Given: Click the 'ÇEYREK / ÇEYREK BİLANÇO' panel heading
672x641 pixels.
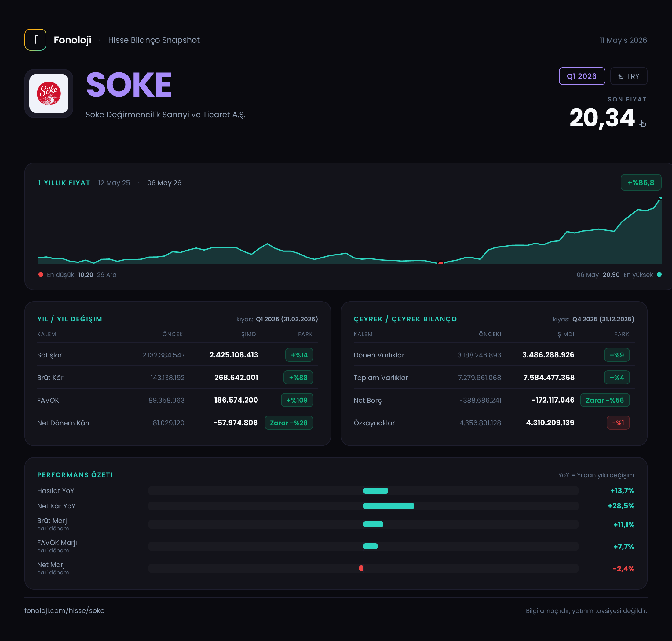Looking at the screenshot, I should pyautogui.click(x=405, y=319).
